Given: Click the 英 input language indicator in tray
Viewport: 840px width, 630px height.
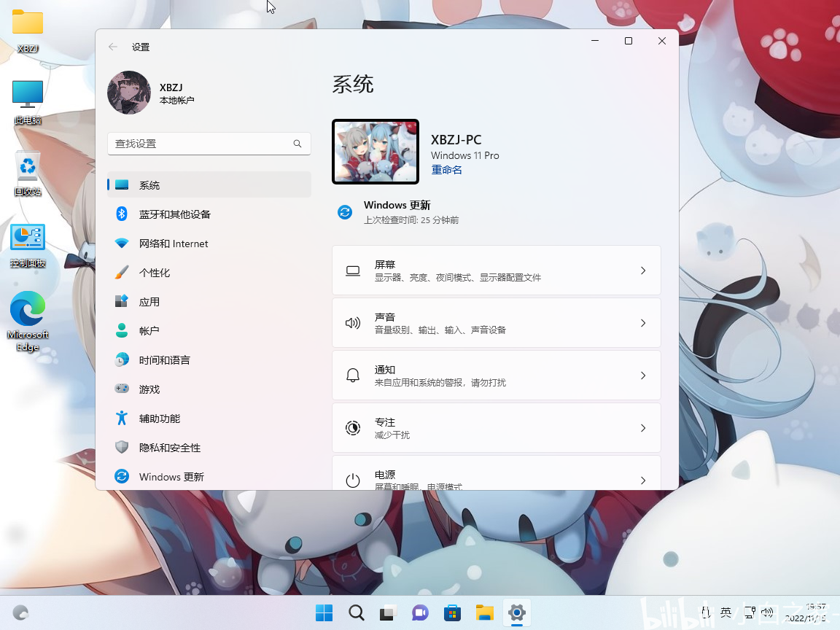Looking at the screenshot, I should tap(726, 612).
